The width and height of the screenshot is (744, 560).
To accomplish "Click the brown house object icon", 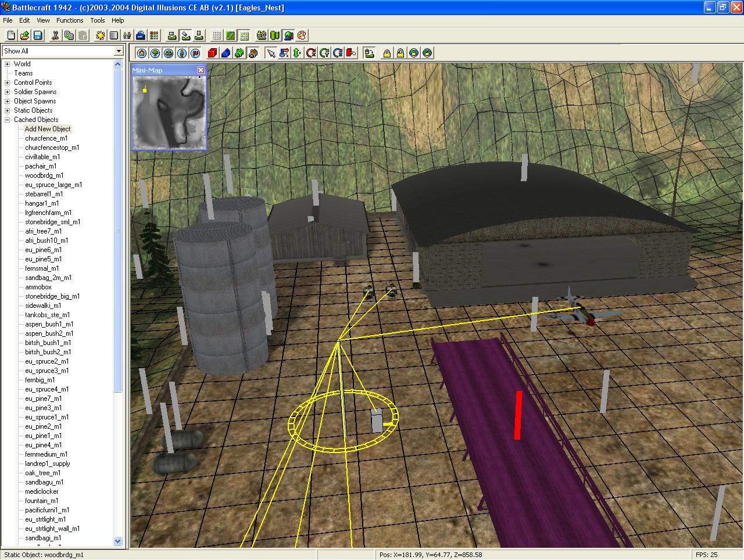I will pyautogui.click(x=252, y=53).
